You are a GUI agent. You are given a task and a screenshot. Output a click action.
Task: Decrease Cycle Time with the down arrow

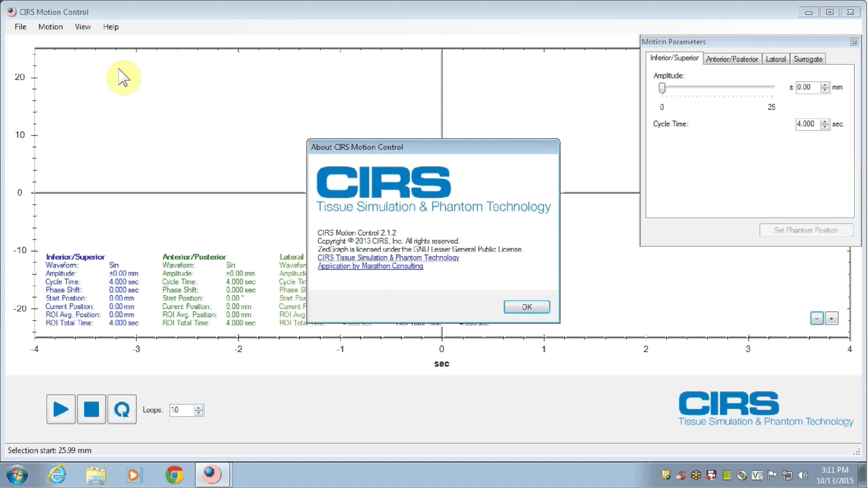pos(825,127)
